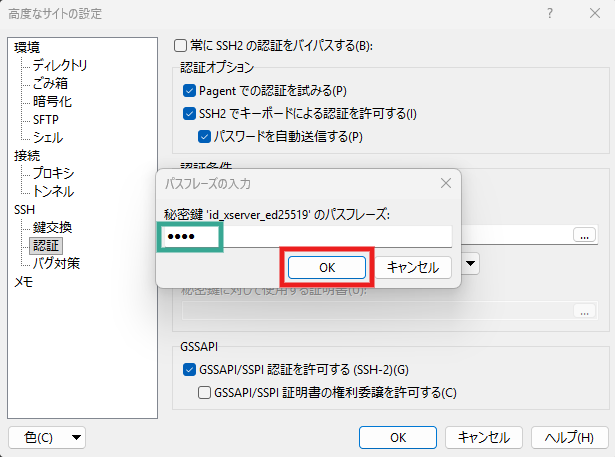
Task: Browse for private key file button
Action: click(584, 234)
